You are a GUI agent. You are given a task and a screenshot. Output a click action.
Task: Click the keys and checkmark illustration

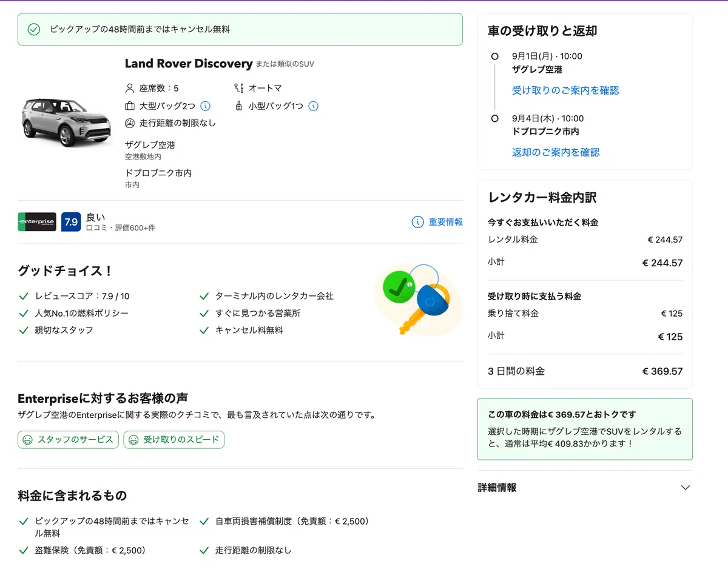[x=418, y=300]
